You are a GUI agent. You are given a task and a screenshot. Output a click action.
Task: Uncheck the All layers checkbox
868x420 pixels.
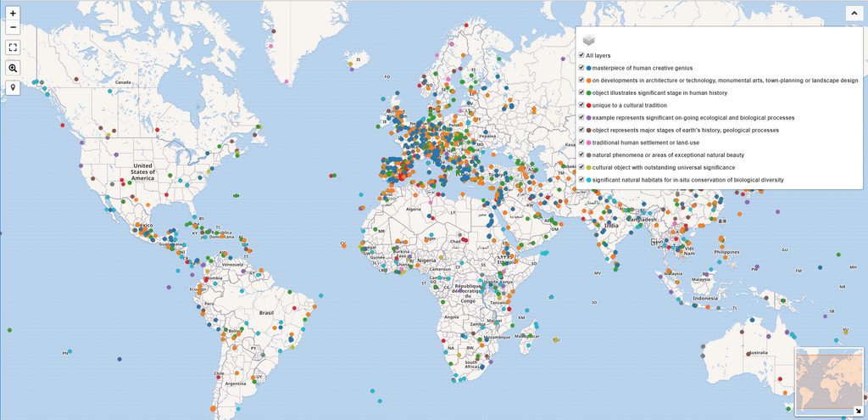pos(581,55)
